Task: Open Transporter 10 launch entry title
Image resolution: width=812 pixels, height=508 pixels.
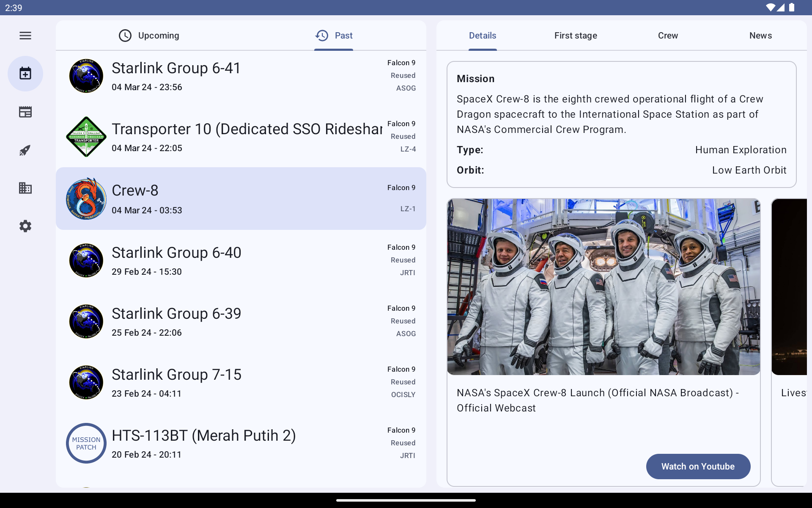Action: 247,129
